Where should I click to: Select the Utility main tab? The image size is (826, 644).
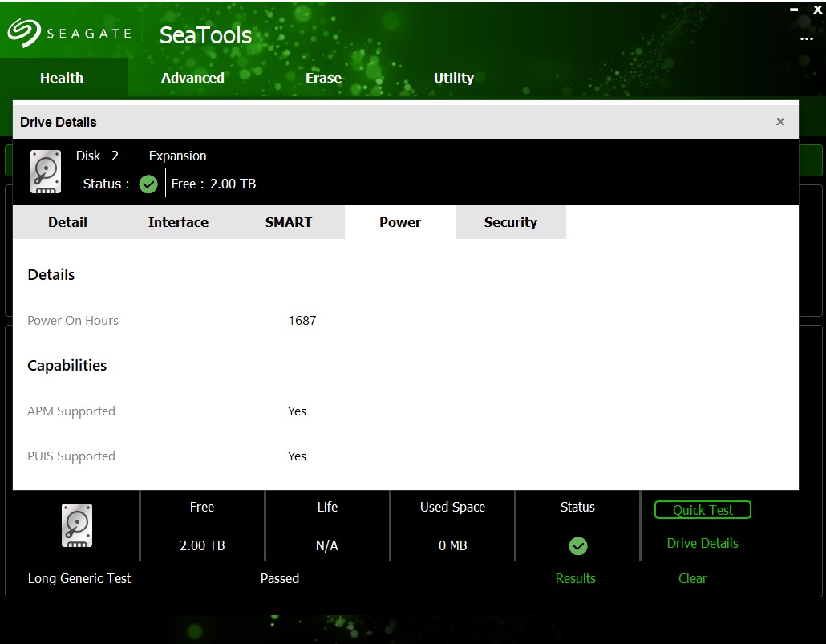point(454,78)
